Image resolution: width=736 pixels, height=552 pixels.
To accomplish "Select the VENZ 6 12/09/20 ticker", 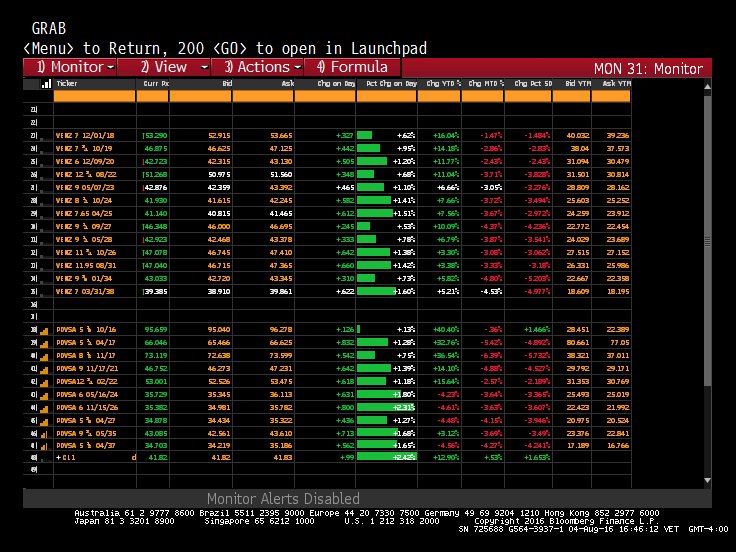I will coord(85,161).
